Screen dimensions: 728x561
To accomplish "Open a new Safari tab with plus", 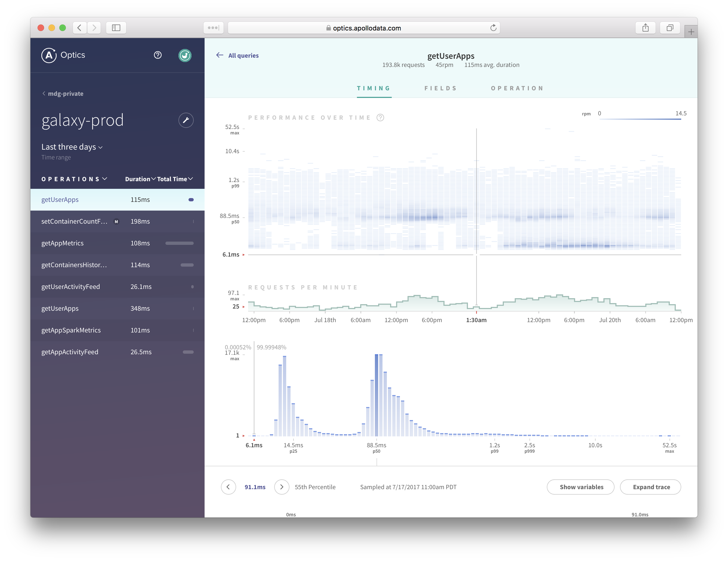I will click(691, 32).
